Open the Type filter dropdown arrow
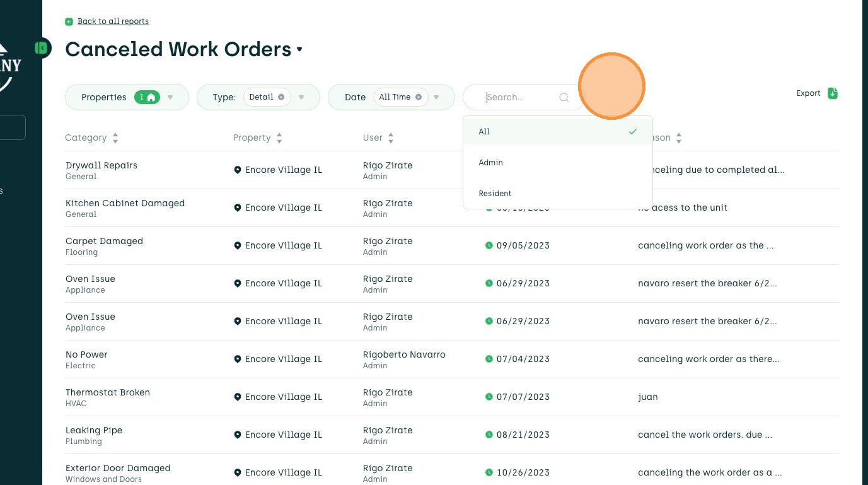Viewport: 868px width, 485px height. 301,97
